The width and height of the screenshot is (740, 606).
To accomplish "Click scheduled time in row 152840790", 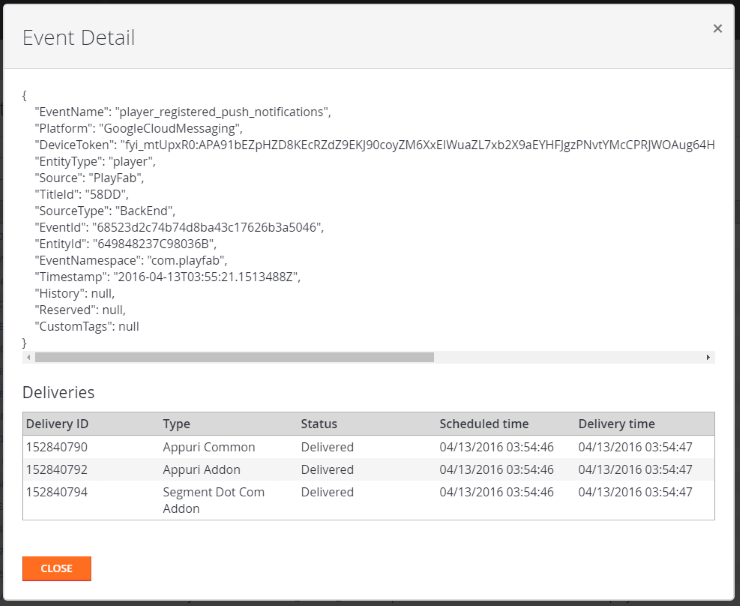I will coord(496,447).
